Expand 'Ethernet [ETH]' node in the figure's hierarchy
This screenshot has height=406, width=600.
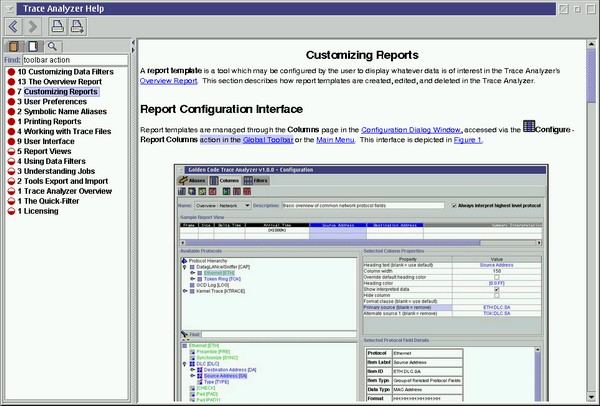192,273
